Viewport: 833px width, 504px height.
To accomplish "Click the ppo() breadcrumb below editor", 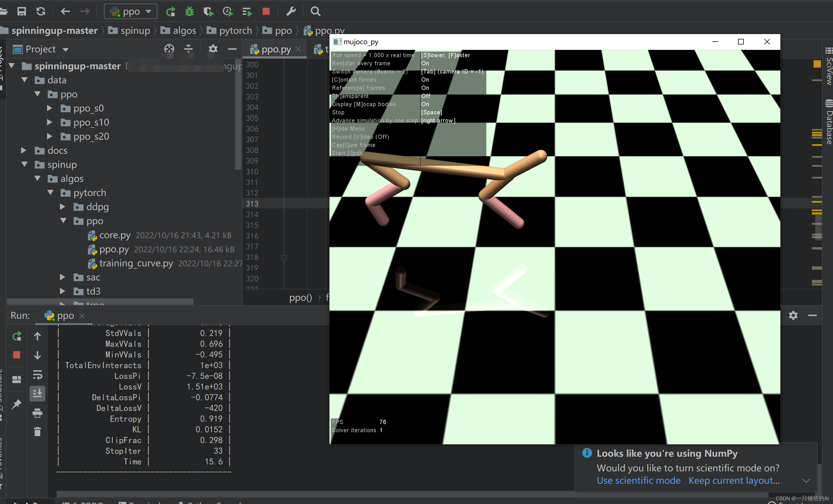I will click(x=300, y=297).
